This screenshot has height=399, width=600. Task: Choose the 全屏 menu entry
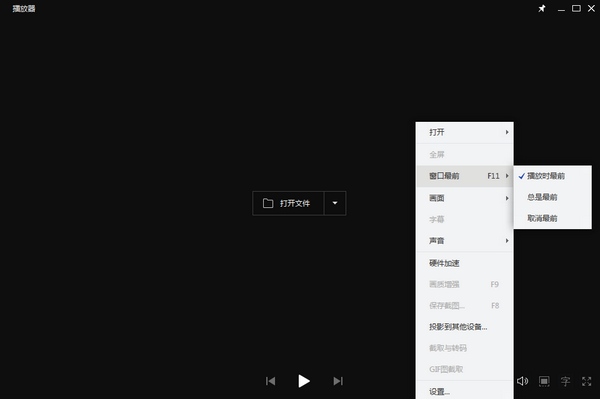point(465,155)
